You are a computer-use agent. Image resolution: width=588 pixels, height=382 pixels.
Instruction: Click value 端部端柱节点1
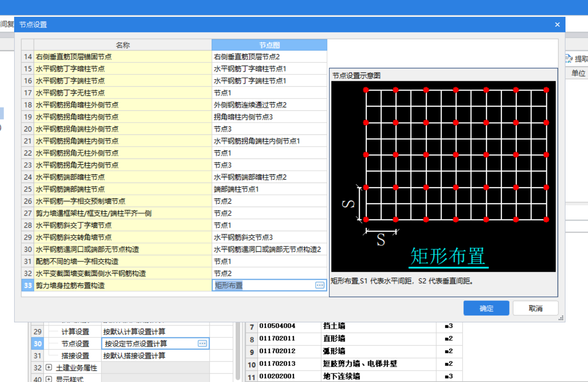point(236,189)
